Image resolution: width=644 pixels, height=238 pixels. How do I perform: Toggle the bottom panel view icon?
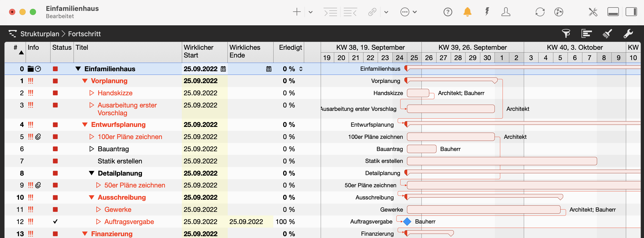[613, 12]
